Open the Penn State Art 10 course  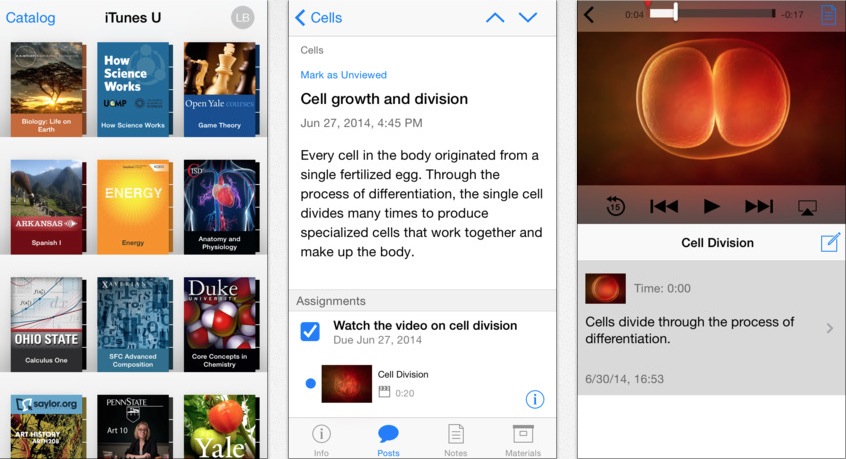click(134, 427)
